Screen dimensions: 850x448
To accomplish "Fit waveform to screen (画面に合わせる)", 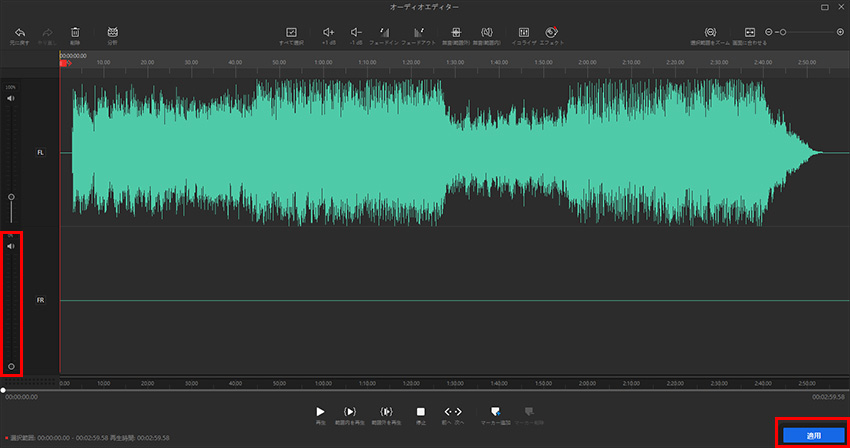I will pos(750,33).
